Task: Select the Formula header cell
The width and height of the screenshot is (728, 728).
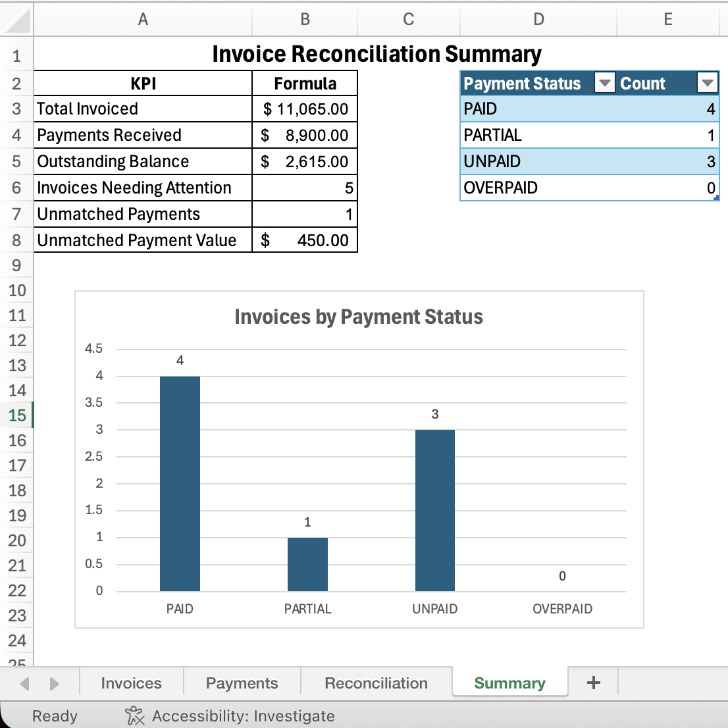Action: click(305, 84)
